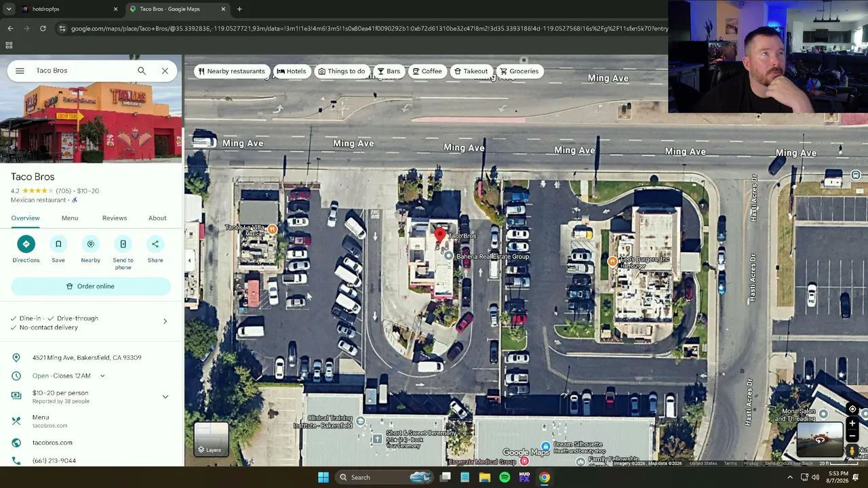Select the Taco Bros - Google Maps tab
The width and height of the screenshot is (868, 488).
178,9
